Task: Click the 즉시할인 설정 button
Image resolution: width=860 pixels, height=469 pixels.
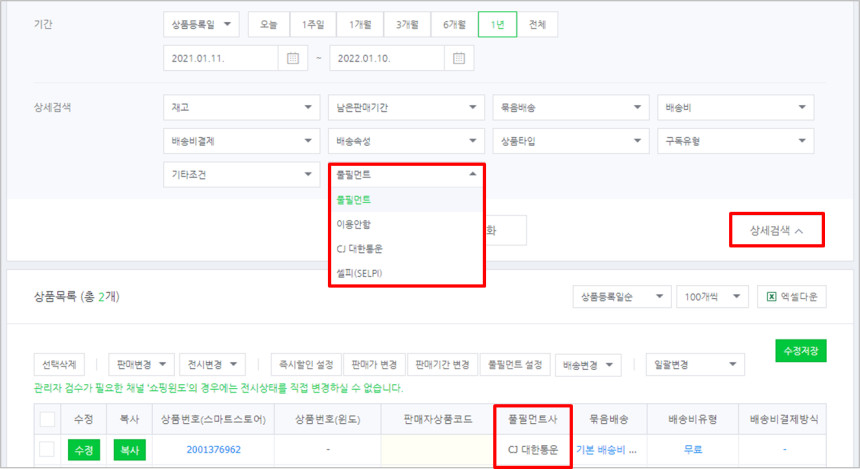Action: tap(306, 365)
